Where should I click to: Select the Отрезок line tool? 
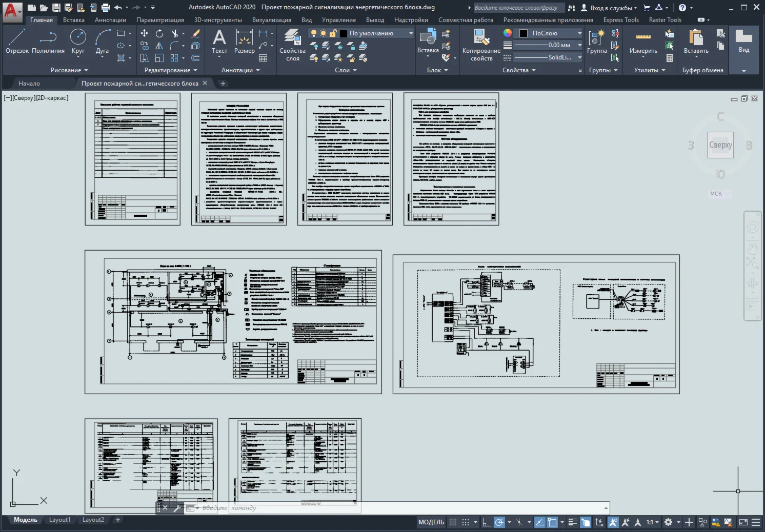17,41
